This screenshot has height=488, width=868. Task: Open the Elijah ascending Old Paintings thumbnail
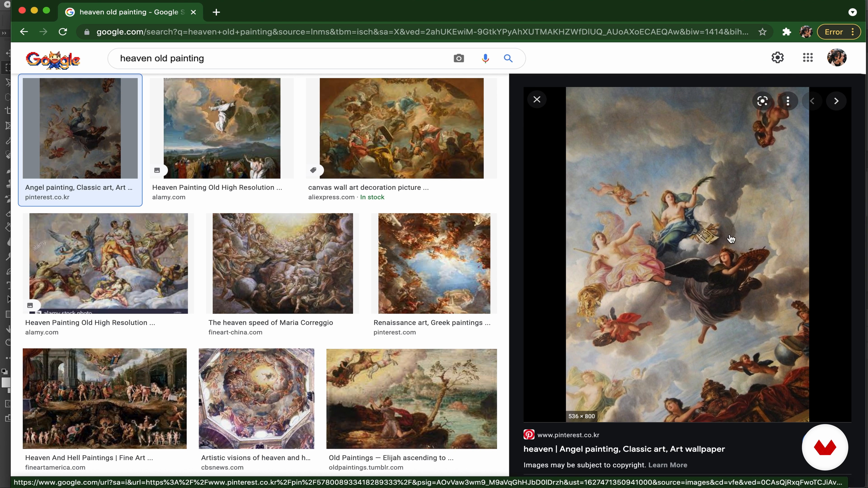click(x=411, y=398)
